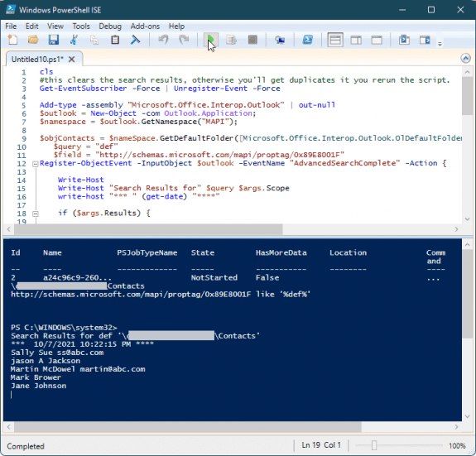Click script editor vertical scrollbar thumb
Screen dimensions: 476x456
click(467, 95)
